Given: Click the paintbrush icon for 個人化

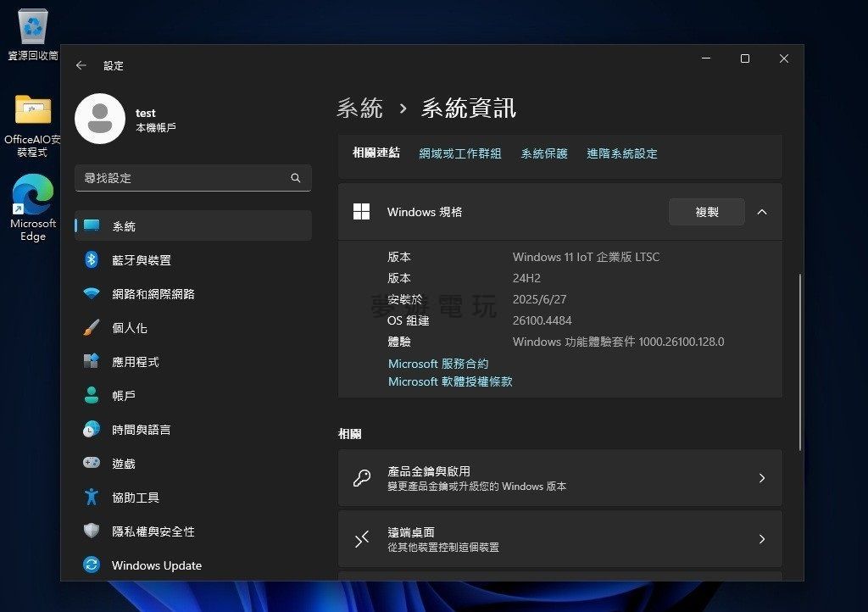Looking at the screenshot, I should (92, 327).
